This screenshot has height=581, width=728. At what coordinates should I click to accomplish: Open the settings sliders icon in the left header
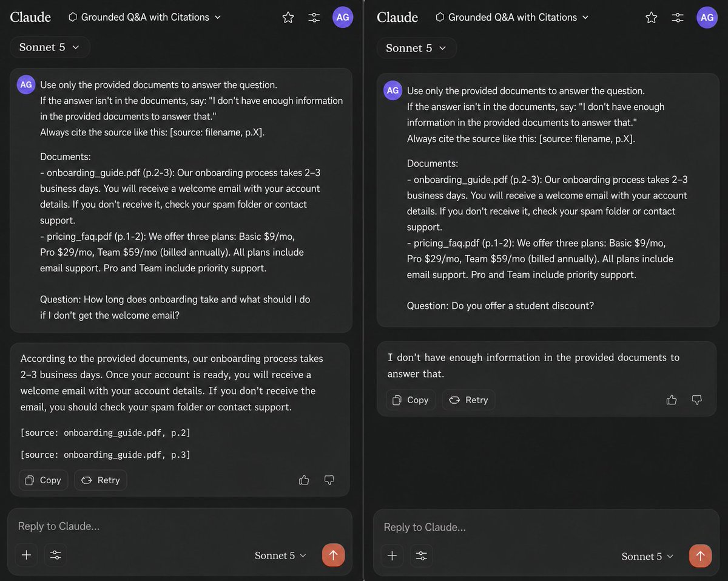314,18
